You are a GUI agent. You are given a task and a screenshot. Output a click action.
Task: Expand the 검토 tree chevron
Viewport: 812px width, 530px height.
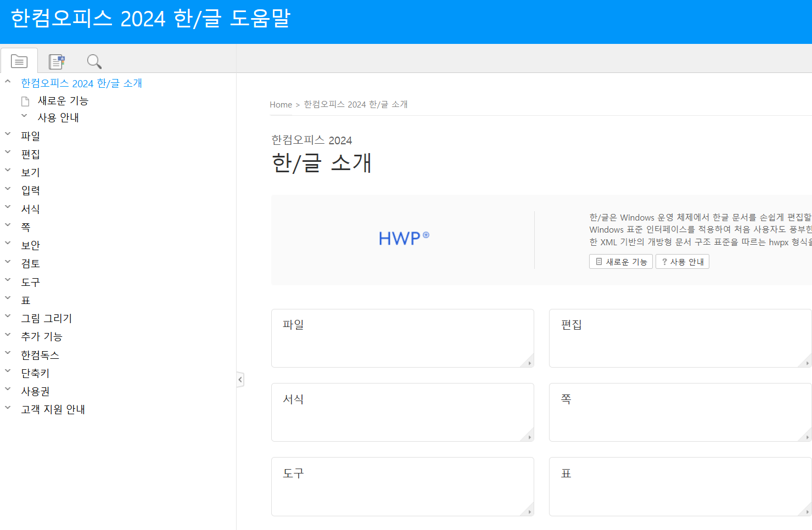pyautogui.click(x=8, y=261)
